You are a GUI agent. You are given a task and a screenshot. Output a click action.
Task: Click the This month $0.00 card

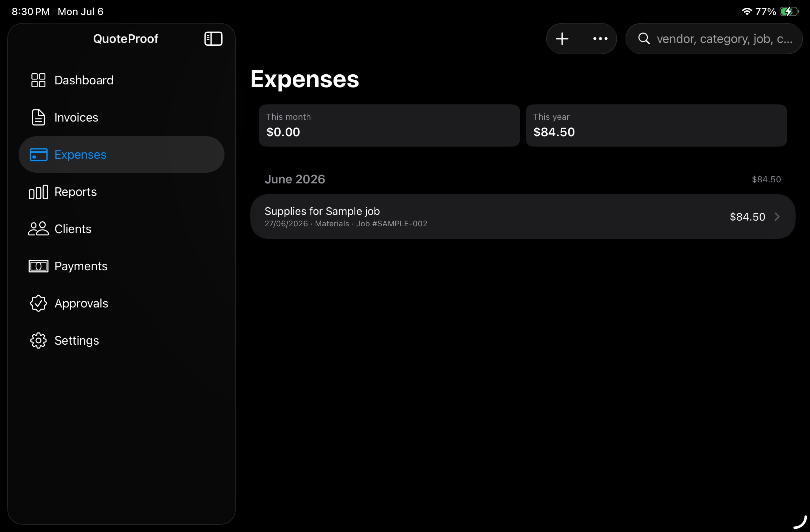pos(389,125)
